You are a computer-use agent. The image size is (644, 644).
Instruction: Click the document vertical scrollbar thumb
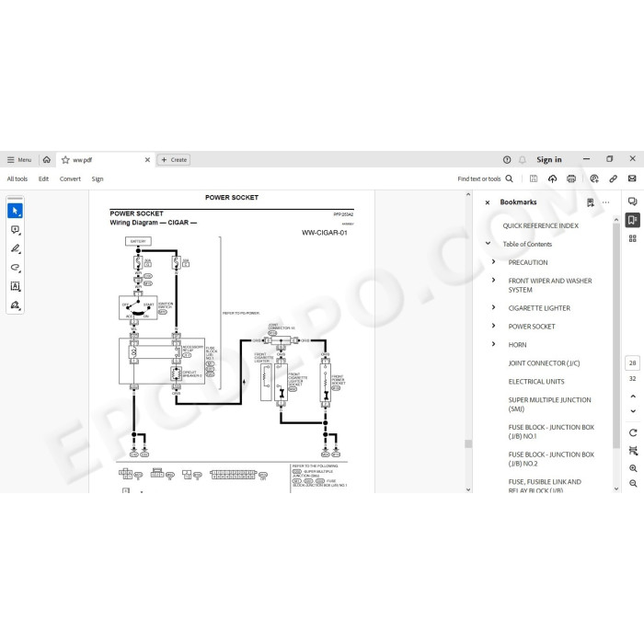[x=468, y=444]
